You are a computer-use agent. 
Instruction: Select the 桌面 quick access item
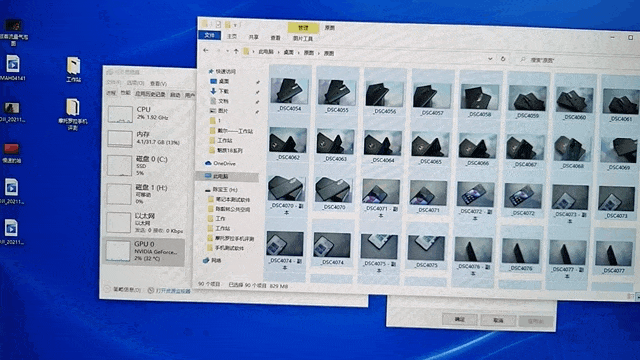tap(219, 81)
